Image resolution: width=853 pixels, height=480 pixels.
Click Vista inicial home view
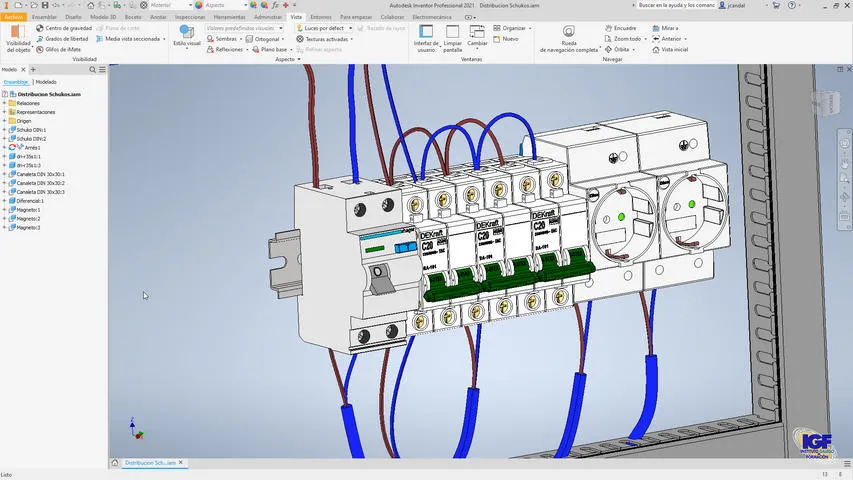(x=670, y=49)
